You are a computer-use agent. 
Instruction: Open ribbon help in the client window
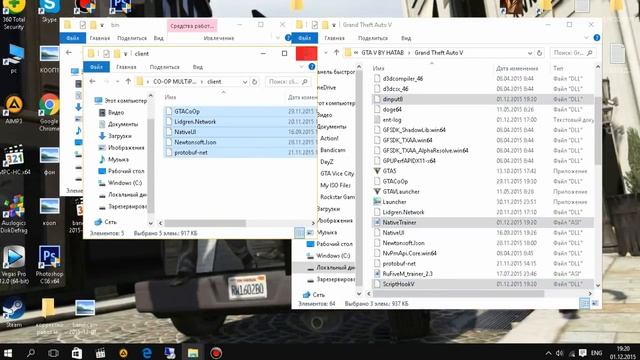312,67
